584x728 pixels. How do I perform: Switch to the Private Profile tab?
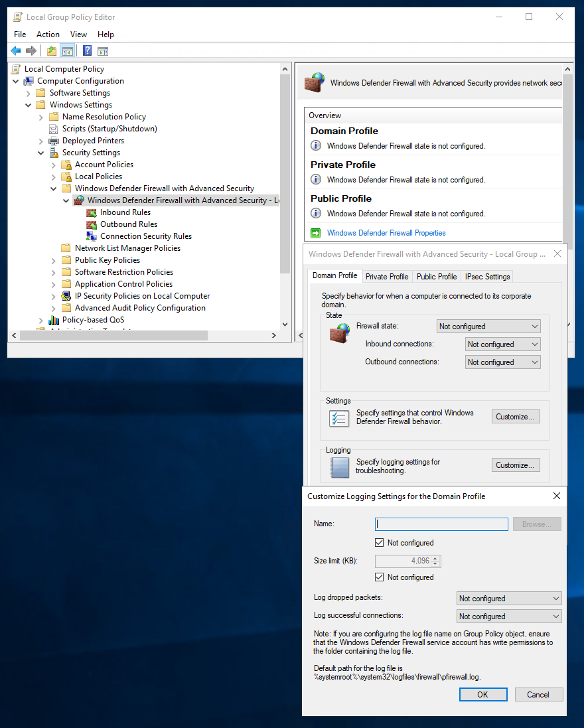[387, 277]
